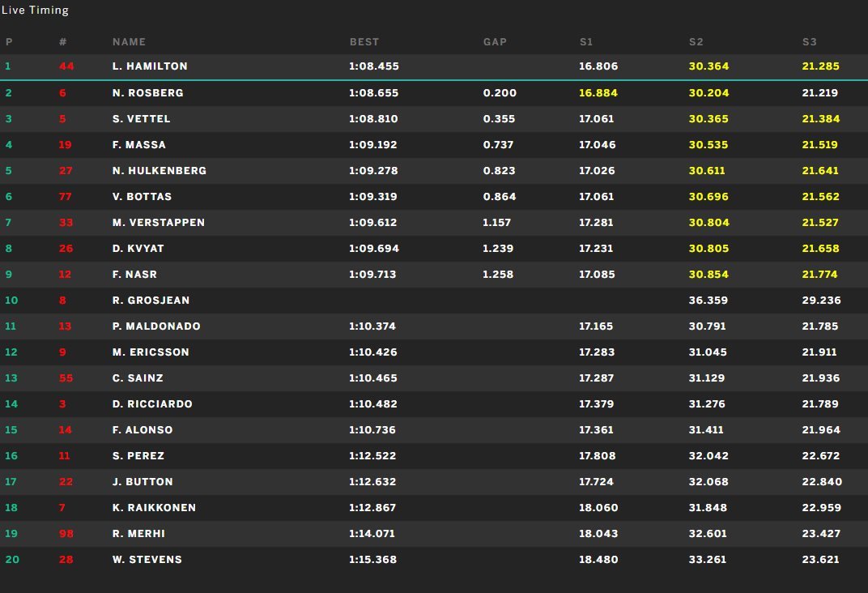The width and height of the screenshot is (868, 593).
Task: Click the S1 column header
Action: [586, 42]
